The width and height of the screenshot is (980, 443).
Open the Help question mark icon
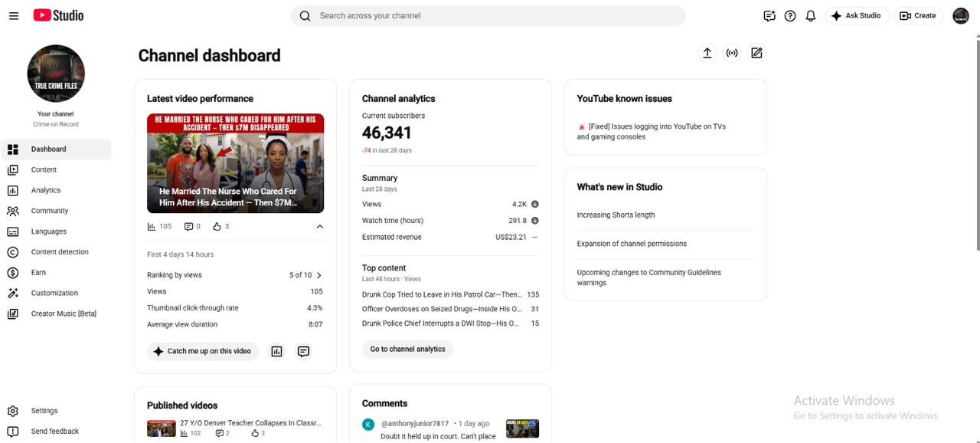tap(790, 15)
